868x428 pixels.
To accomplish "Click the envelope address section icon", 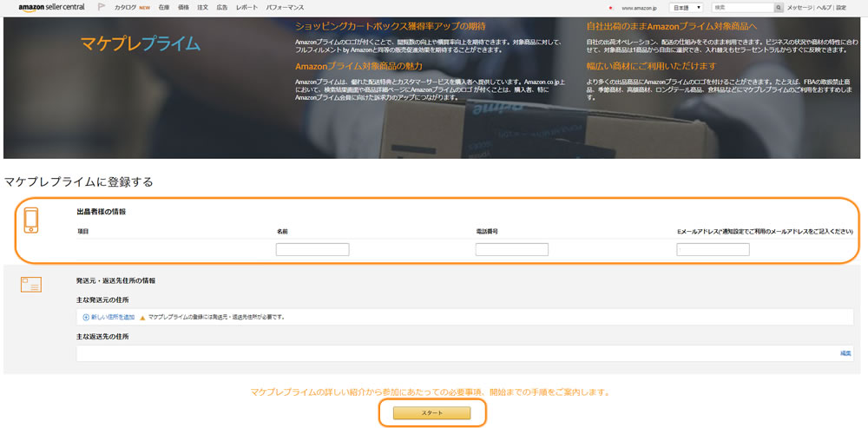I will pos(31,285).
